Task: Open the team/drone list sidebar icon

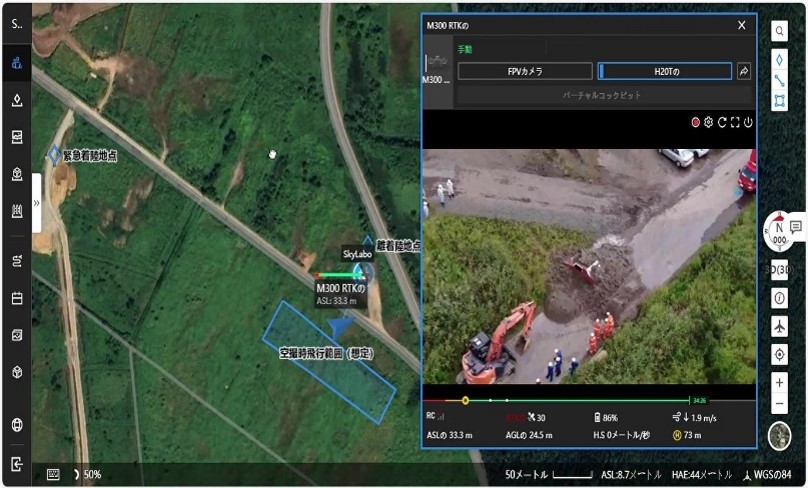Action: (17, 64)
